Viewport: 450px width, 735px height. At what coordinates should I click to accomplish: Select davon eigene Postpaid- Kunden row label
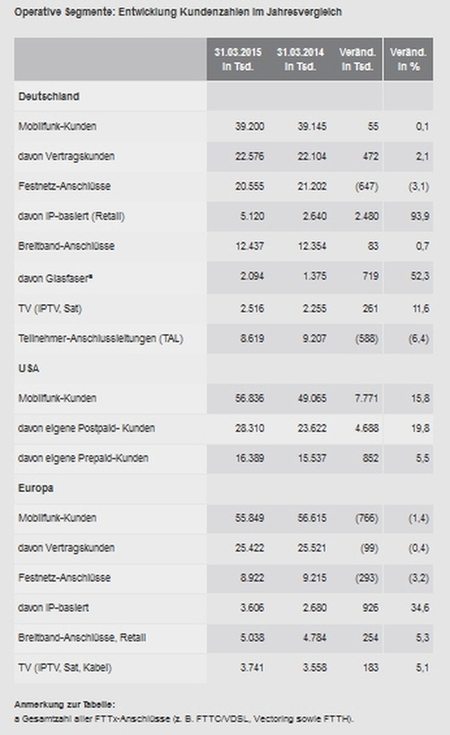[x=86, y=428]
